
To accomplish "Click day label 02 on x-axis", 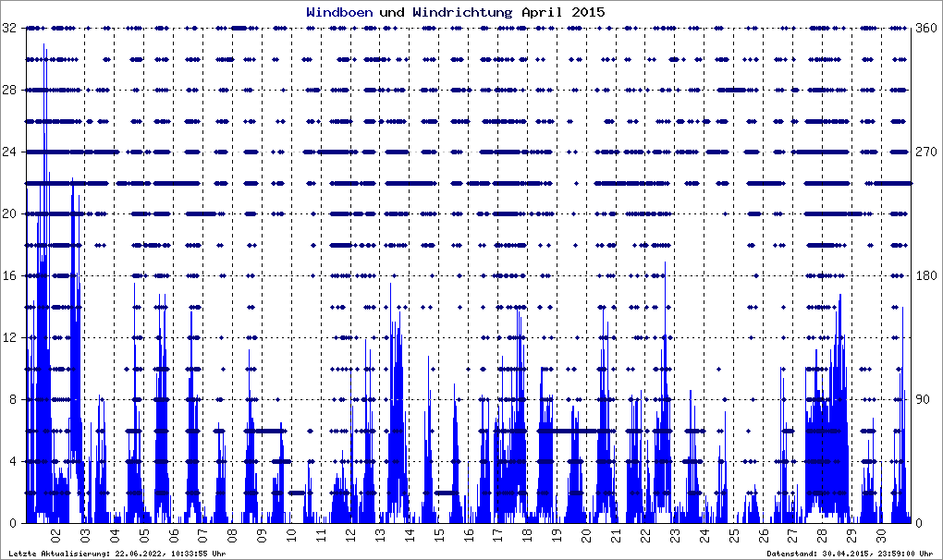I will (x=55, y=535).
